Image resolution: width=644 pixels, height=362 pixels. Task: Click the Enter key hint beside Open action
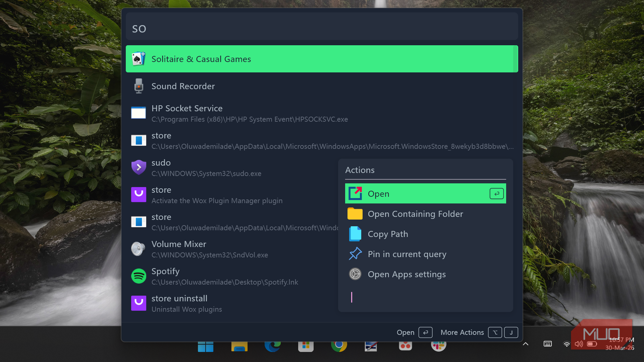(x=496, y=193)
